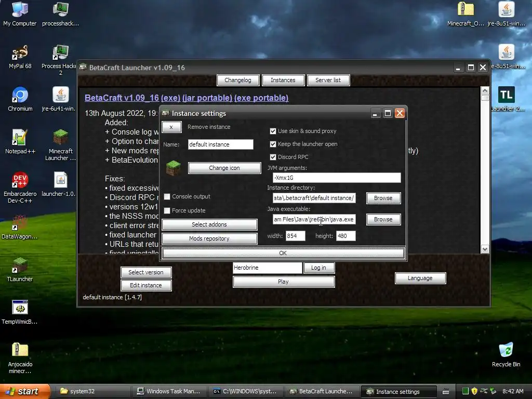
Task: Open the Instances tab
Action: (283, 80)
